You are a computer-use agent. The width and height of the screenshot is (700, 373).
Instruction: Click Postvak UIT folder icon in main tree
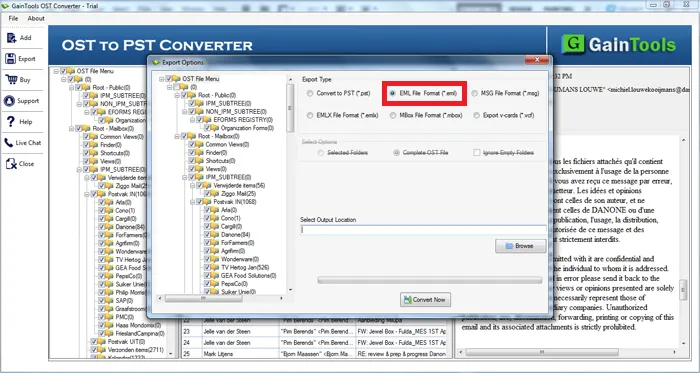[102, 342]
